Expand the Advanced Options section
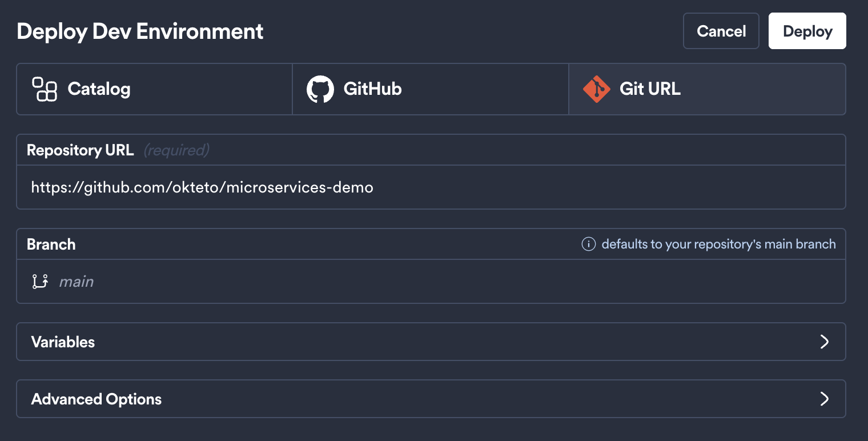868x441 pixels. point(434,399)
